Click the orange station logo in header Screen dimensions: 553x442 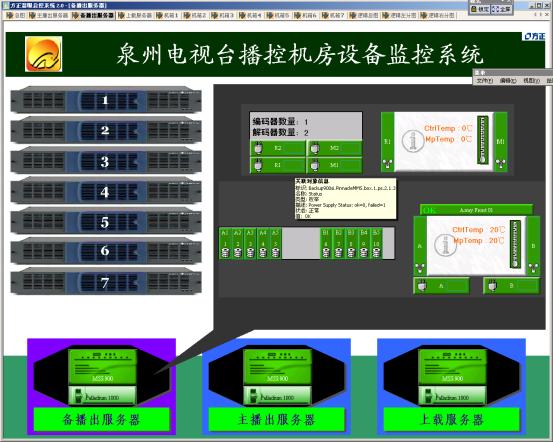tap(44, 54)
